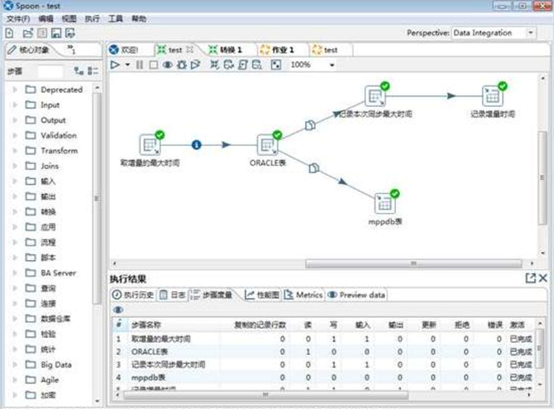Open the 日志 results tab
Screen dimensions: 554x409
(x=172, y=295)
